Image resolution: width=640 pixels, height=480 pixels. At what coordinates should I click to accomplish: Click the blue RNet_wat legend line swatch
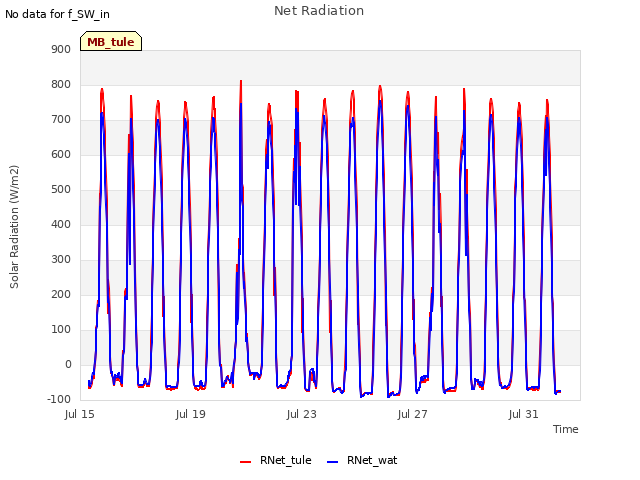click(x=333, y=462)
